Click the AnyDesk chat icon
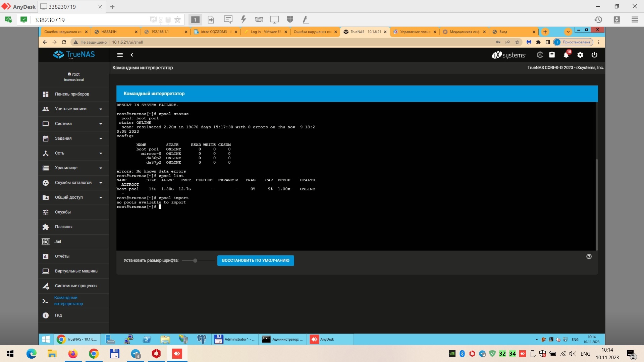 [228, 19]
